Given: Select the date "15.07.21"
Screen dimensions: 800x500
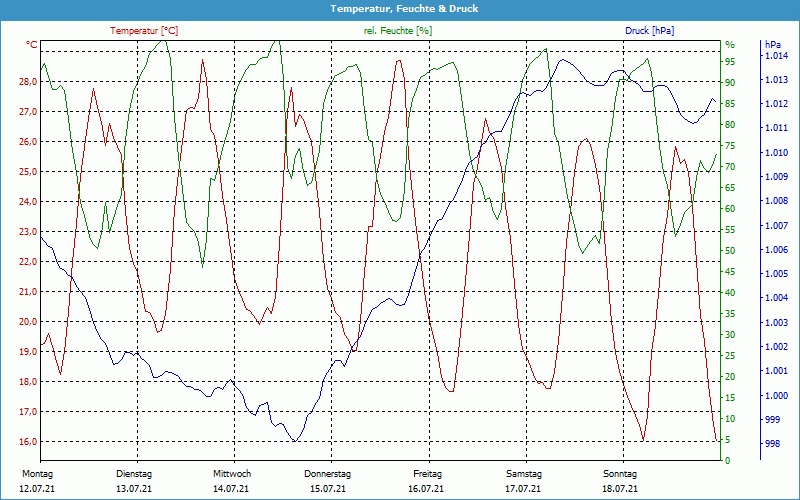Looking at the screenshot, I should (328, 489).
